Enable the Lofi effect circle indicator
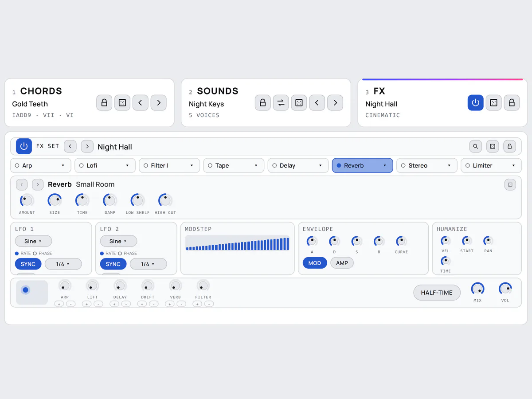The image size is (532, 399). tap(81, 165)
